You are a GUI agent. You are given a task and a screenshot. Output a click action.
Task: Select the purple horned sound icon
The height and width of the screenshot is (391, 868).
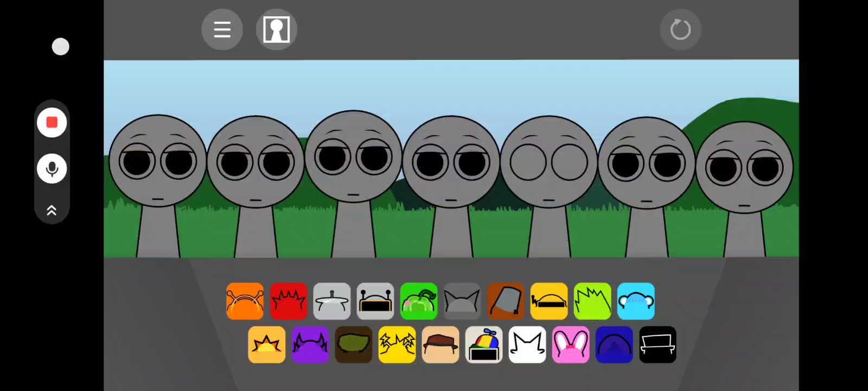pyautogui.click(x=310, y=345)
